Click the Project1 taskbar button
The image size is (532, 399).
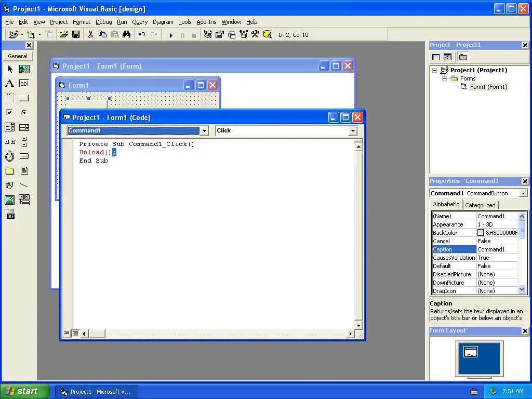tap(96, 392)
